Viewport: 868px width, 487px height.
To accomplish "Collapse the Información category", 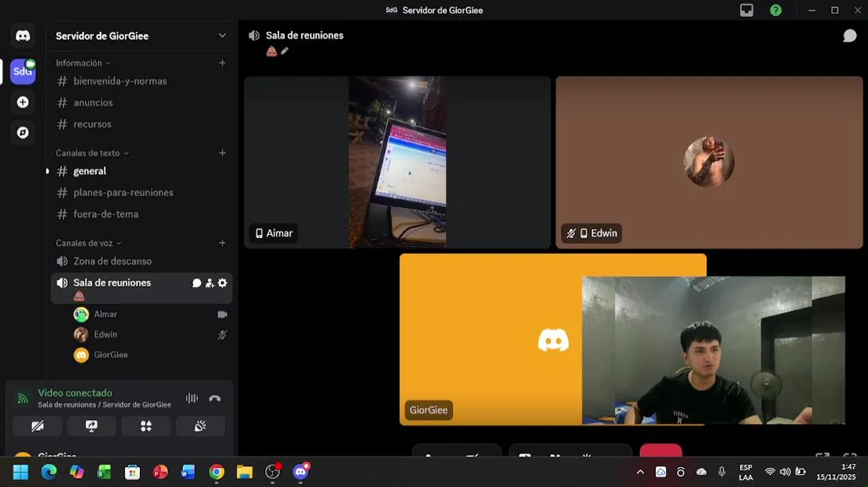I will click(x=83, y=63).
